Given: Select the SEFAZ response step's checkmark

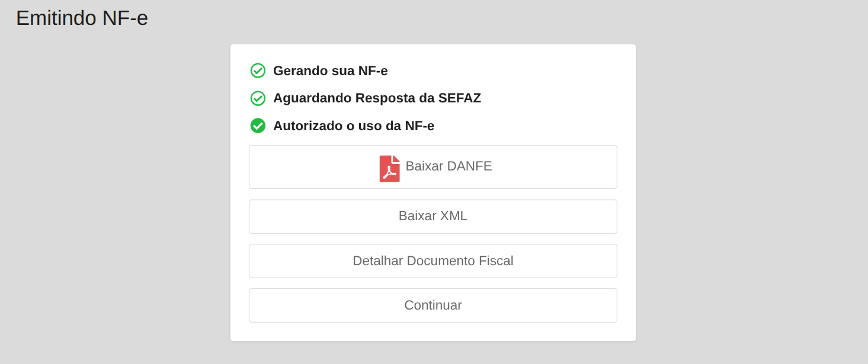Looking at the screenshot, I should tap(258, 98).
